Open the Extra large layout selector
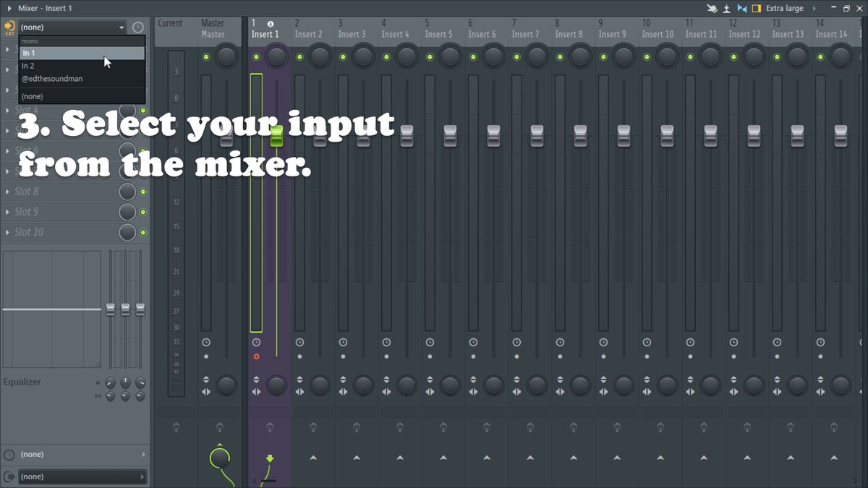Viewport: 868px width, 488px height. click(x=785, y=8)
